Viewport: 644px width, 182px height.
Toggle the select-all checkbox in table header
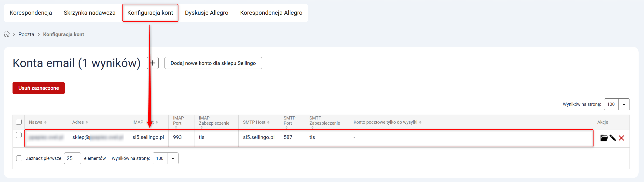[x=19, y=122]
